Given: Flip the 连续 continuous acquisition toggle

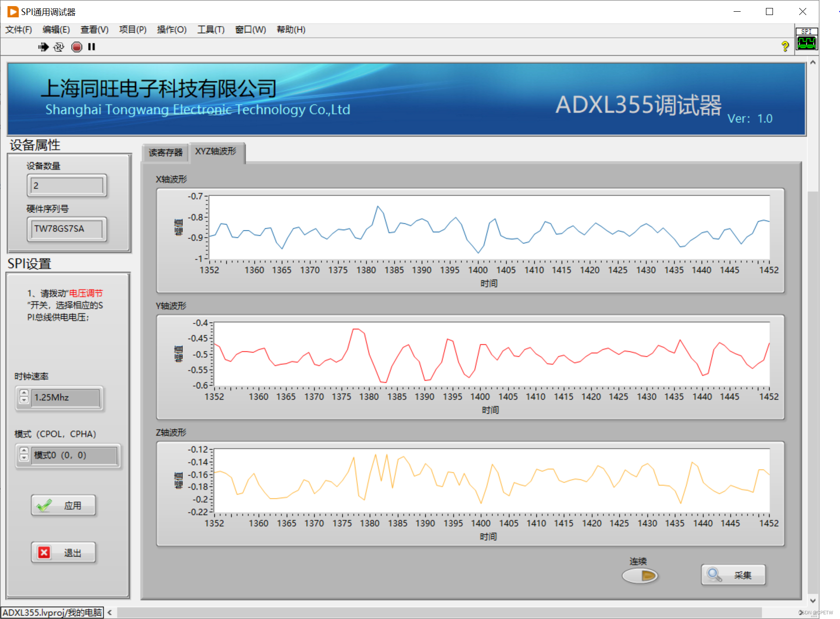Looking at the screenshot, I should click(x=640, y=574).
